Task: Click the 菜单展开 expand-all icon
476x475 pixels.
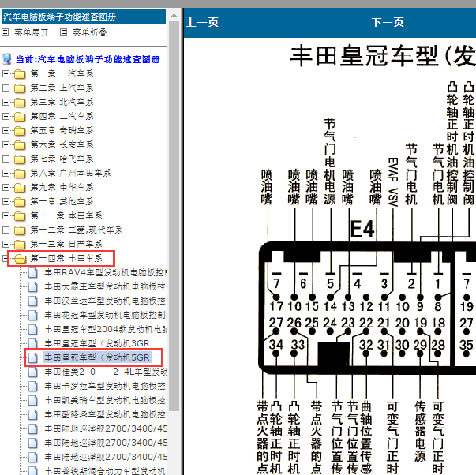Action: [x=6, y=32]
